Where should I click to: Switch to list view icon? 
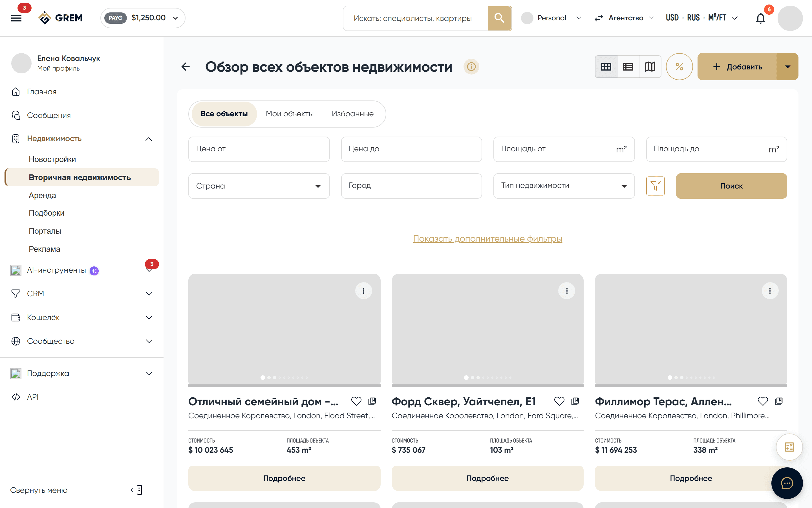coord(628,67)
